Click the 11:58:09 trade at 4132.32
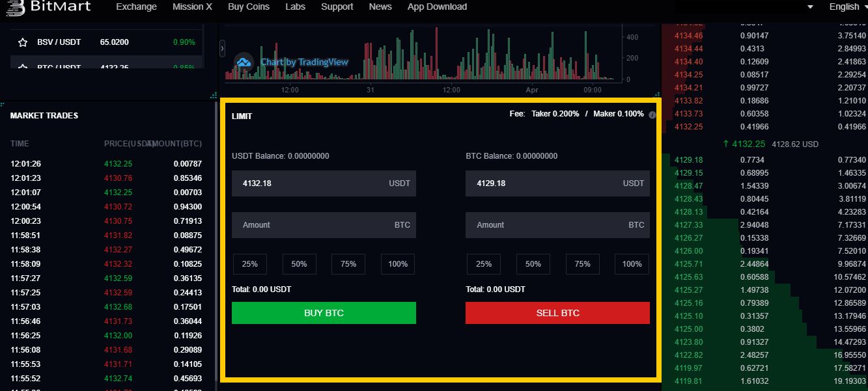The width and height of the screenshot is (868, 391). click(107, 264)
